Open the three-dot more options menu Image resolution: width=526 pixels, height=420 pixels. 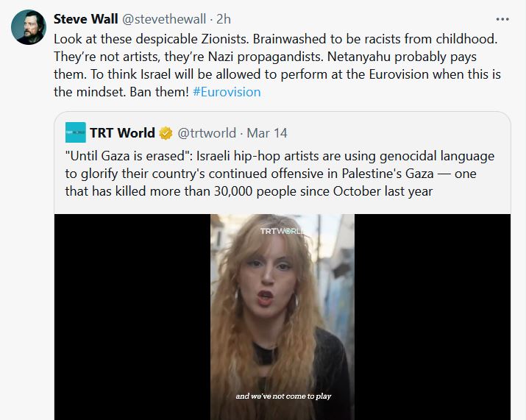click(502, 19)
